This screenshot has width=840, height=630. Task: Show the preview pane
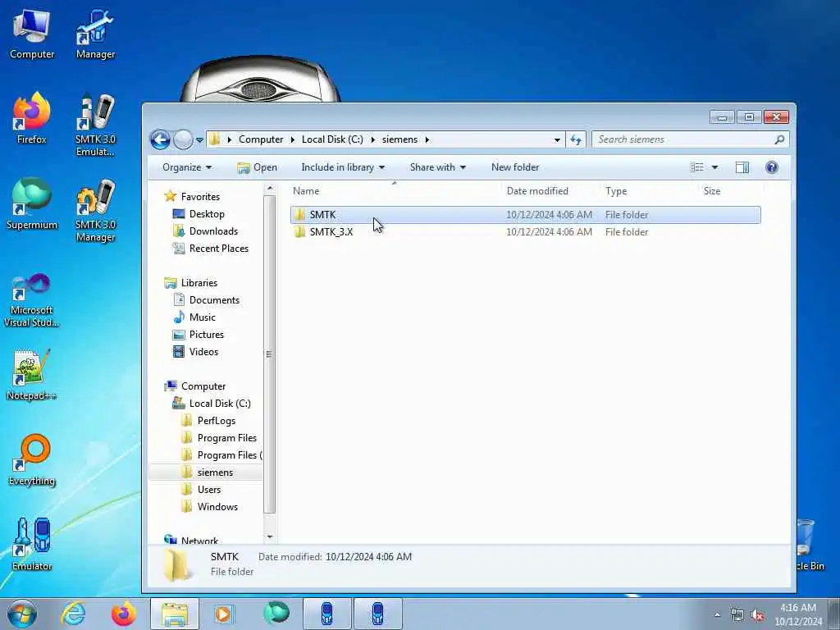point(742,167)
